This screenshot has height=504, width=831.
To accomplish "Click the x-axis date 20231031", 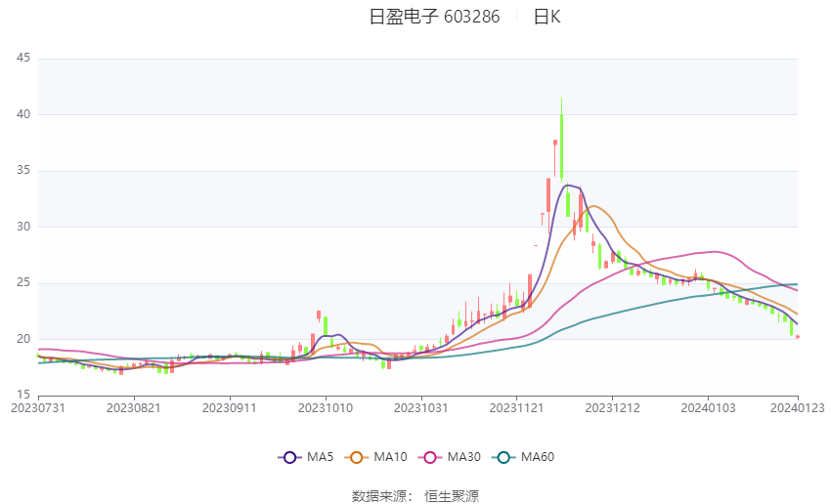I will click(x=421, y=408).
